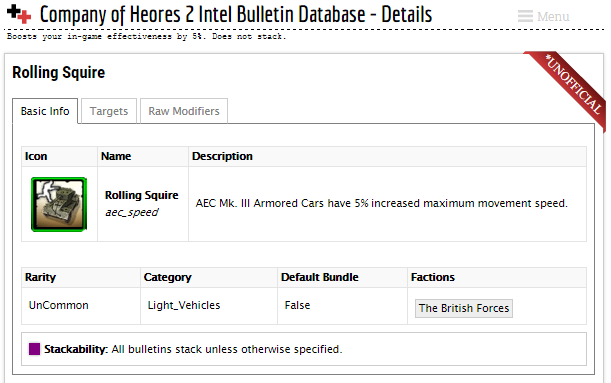Click the site title heading
The height and width of the screenshot is (383, 611).
click(x=236, y=15)
